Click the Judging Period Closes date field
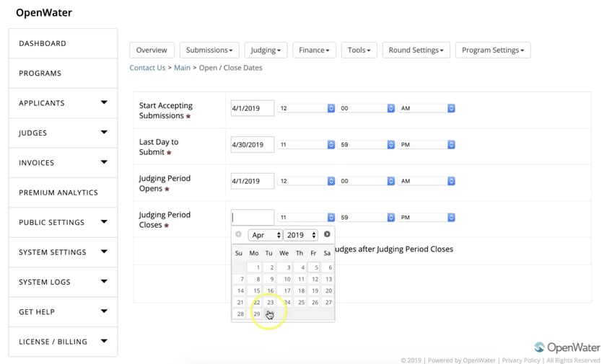 (x=253, y=217)
